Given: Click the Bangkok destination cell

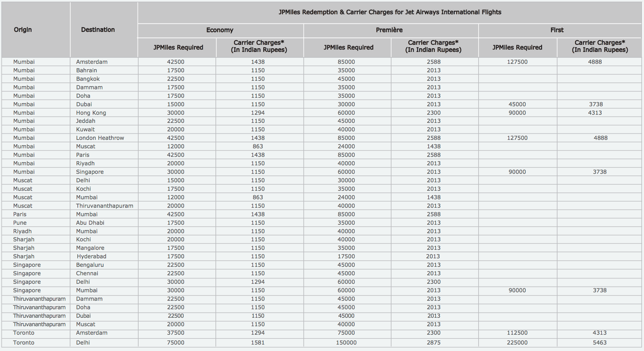Looking at the screenshot, I should click(x=88, y=79).
